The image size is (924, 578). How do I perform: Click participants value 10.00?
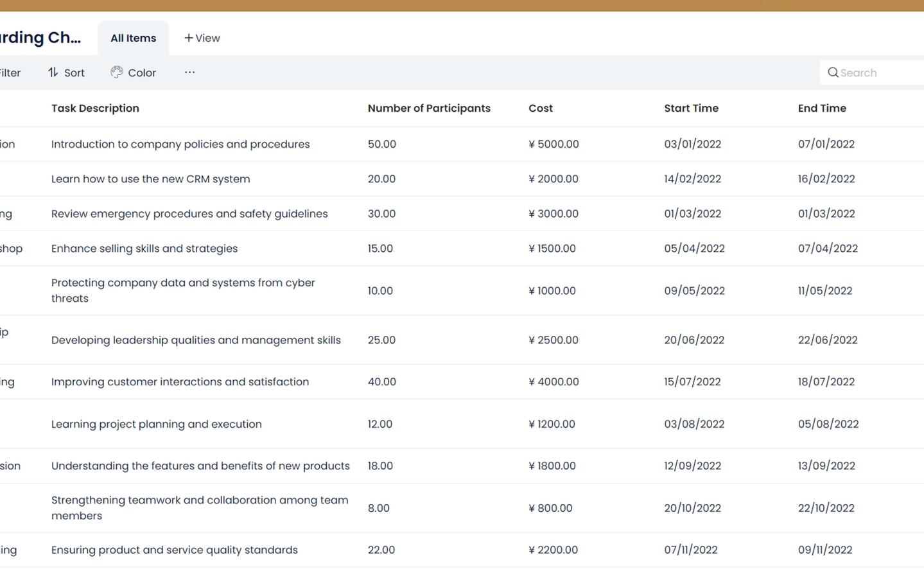coord(380,290)
